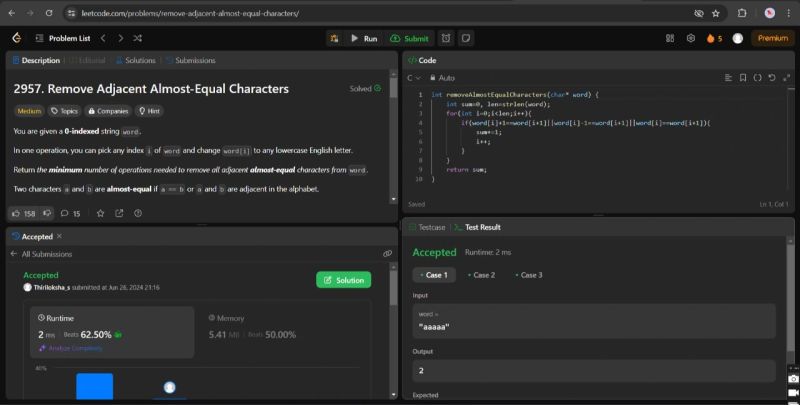Toggle the Auto lock setting
The width and height of the screenshot is (800, 405).
(442, 78)
